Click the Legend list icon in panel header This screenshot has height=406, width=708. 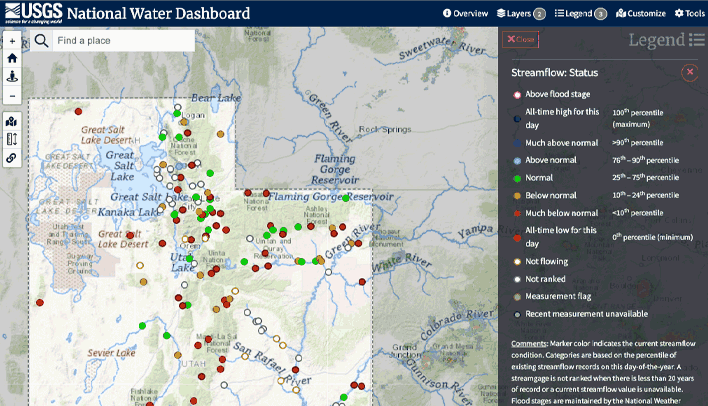(x=697, y=40)
